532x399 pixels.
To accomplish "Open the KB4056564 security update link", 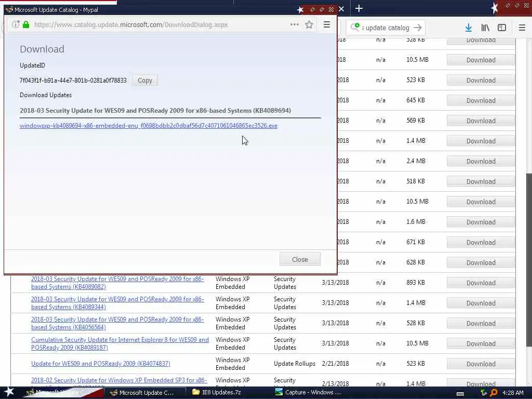I will 117,323.
